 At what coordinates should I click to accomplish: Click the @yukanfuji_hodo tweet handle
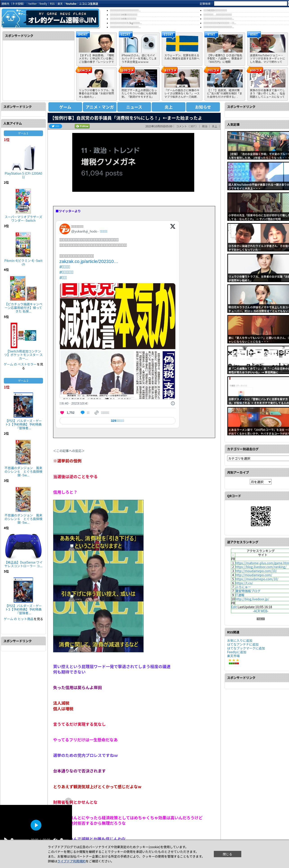pos(84,231)
